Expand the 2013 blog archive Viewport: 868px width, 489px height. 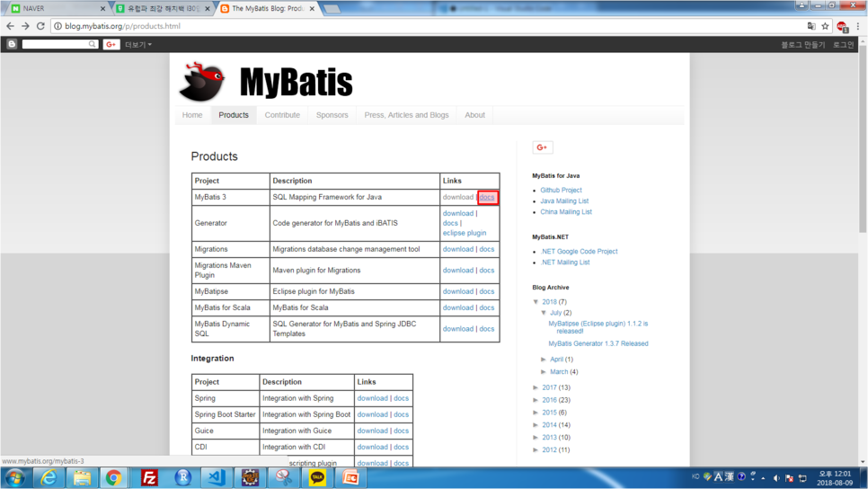[536, 438]
